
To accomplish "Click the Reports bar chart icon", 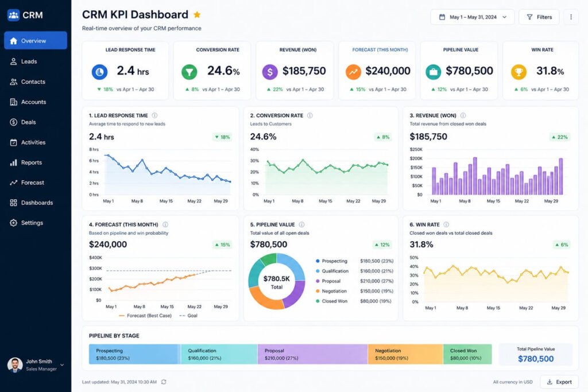I will coord(14,162).
